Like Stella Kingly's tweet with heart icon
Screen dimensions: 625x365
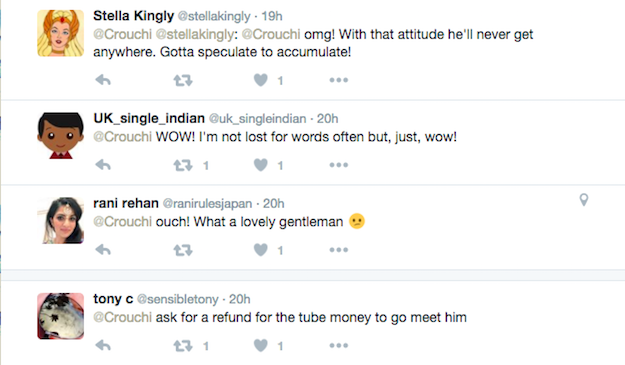[261, 80]
